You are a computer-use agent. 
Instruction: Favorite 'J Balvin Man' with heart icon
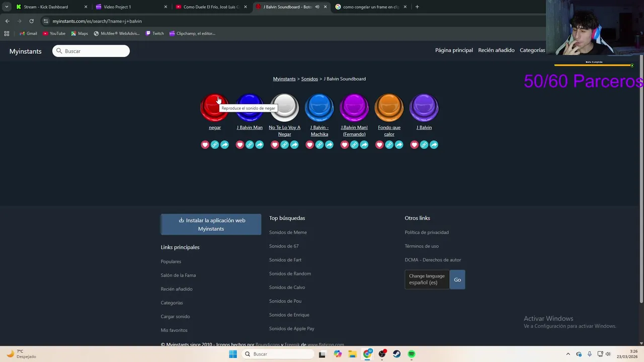coord(240,145)
